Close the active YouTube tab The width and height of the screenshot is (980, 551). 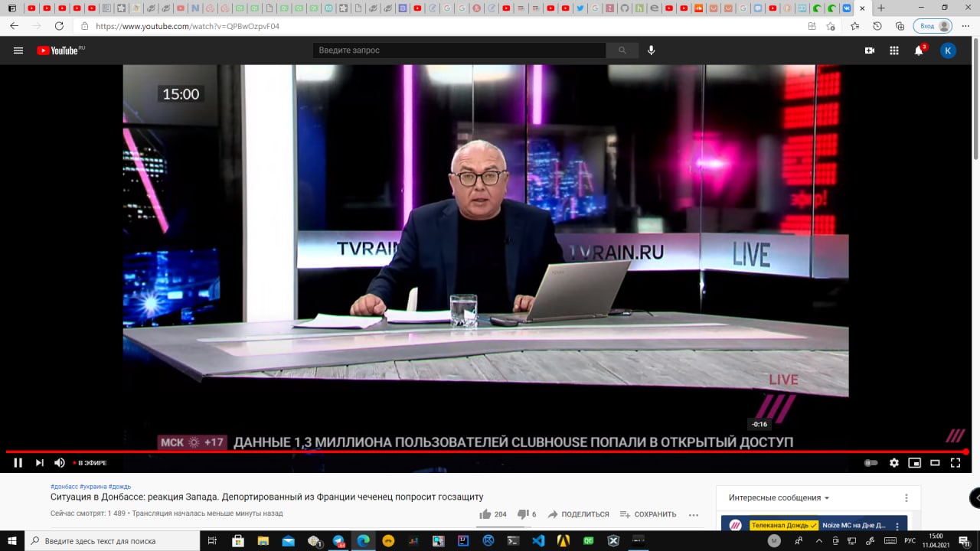(863, 8)
